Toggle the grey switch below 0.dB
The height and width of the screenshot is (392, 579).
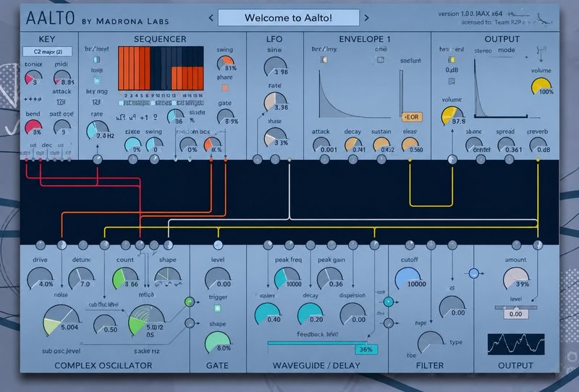tap(451, 81)
